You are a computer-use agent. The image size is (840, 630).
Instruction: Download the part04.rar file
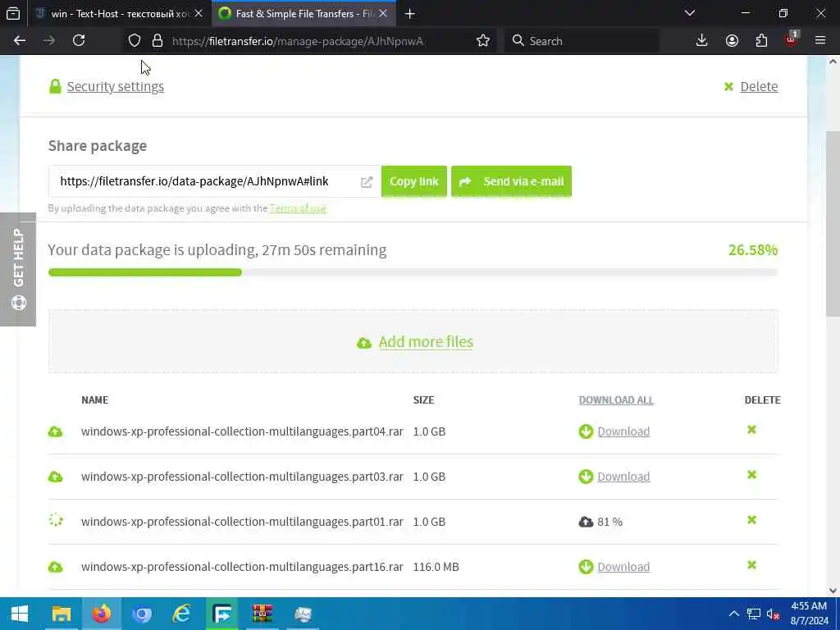(x=623, y=431)
